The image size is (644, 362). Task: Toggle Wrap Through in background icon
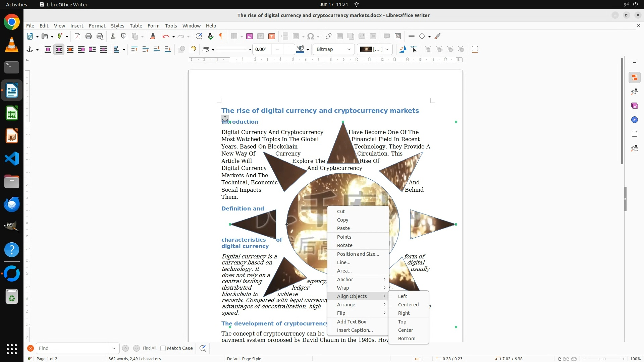click(x=103, y=49)
